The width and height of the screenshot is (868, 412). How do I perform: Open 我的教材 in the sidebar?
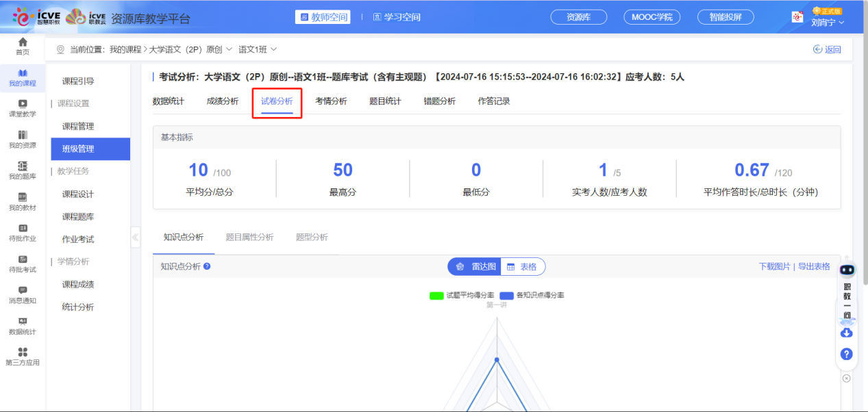click(x=23, y=201)
